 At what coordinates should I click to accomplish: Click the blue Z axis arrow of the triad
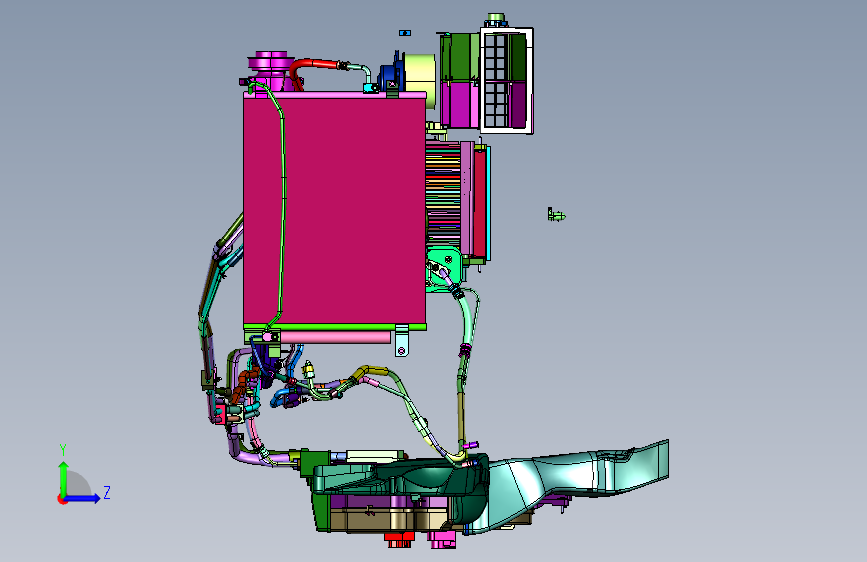coord(83,498)
